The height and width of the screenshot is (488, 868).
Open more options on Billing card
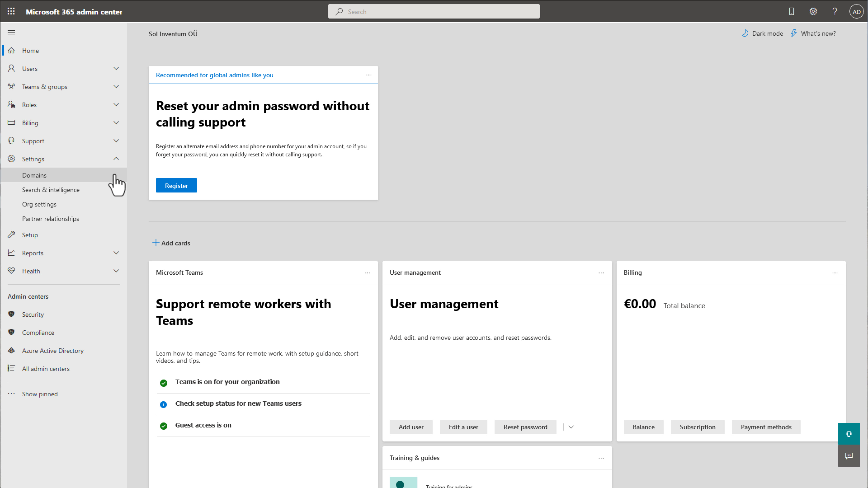point(835,273)
